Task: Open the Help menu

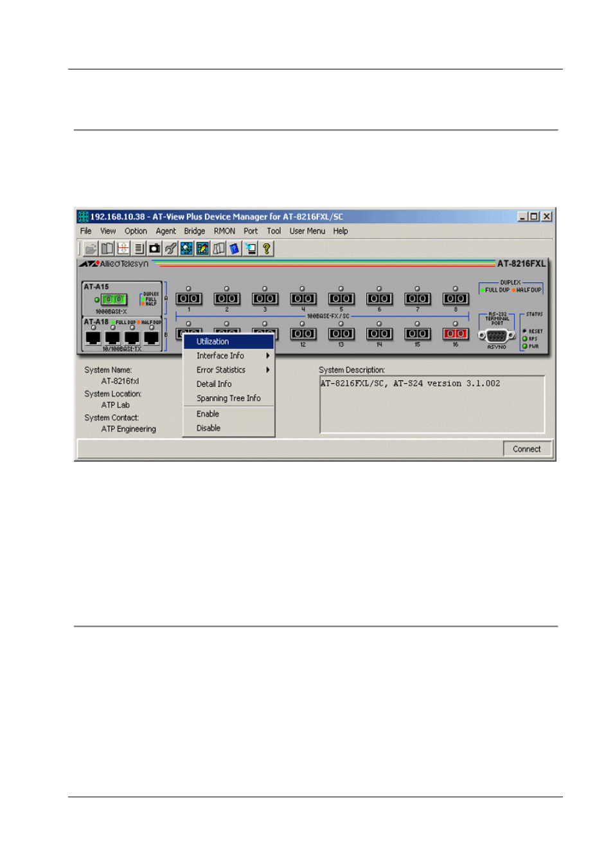Action: click(x=341, y=231)
